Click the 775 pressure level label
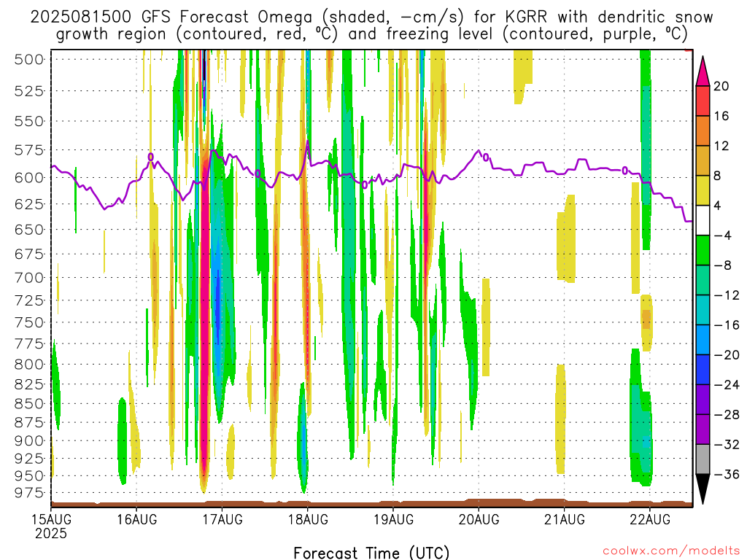This screenshot has height=560, width=747. click(x=29, y=344)
